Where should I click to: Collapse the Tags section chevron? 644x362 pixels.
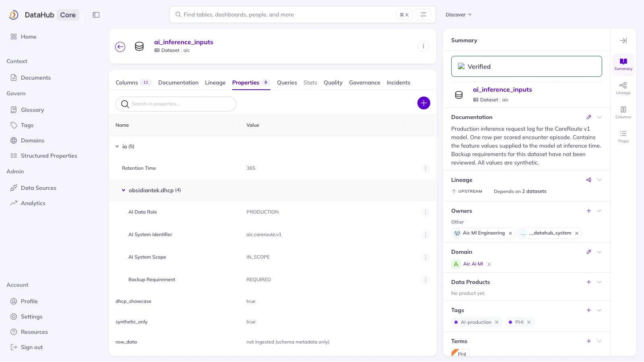(599, 310)
